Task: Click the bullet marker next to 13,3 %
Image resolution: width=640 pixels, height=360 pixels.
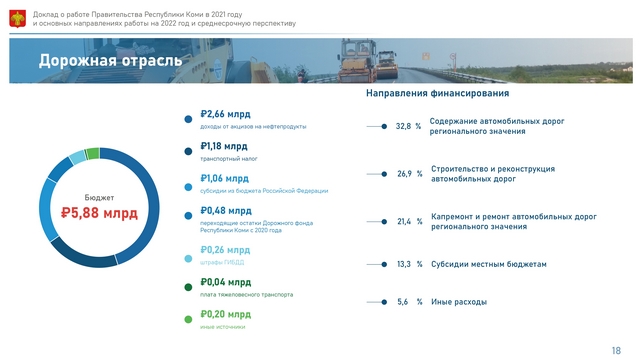Action: (384, 264)
